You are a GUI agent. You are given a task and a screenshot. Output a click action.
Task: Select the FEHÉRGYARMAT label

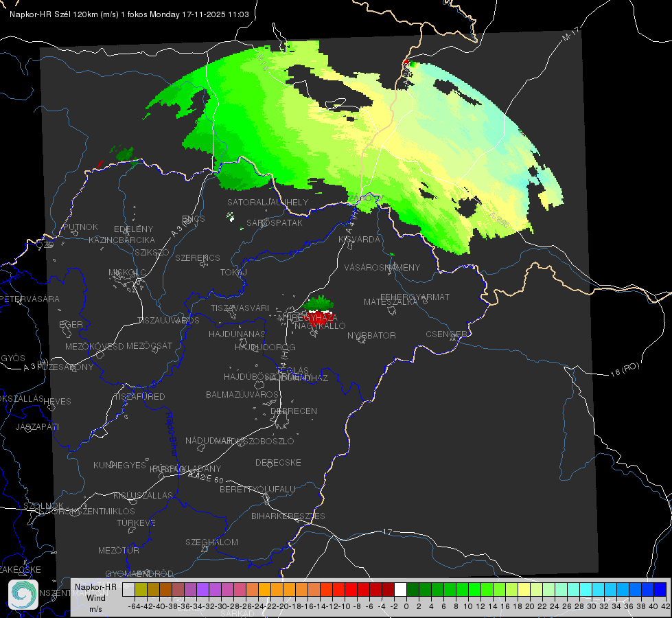pyautogui.click(x=415, y=297)
